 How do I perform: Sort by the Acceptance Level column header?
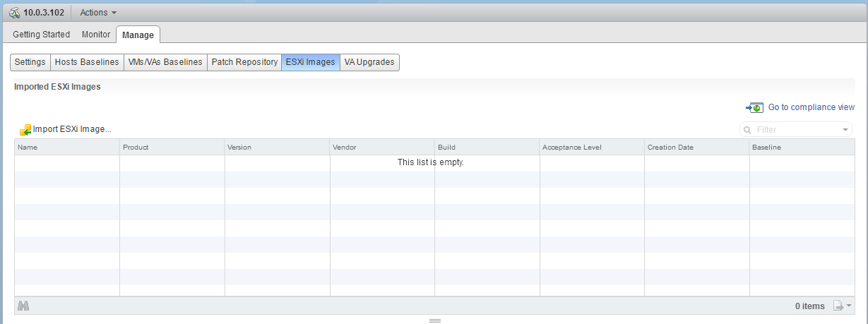592,147
